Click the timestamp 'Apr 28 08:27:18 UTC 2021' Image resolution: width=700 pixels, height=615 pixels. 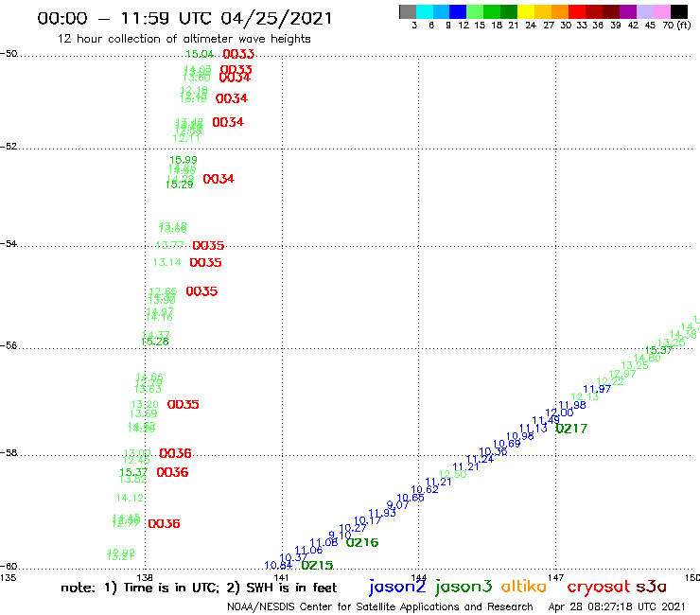tap(617, 606)
